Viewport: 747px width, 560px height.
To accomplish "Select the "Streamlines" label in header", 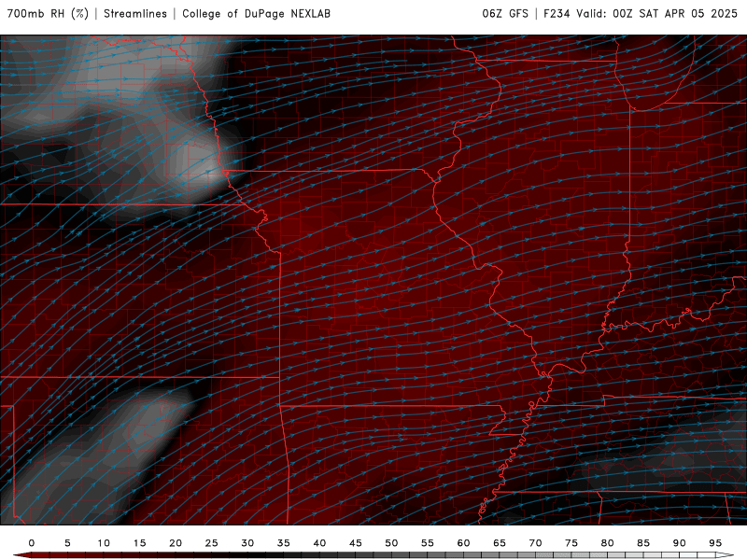I will [135, 14].
